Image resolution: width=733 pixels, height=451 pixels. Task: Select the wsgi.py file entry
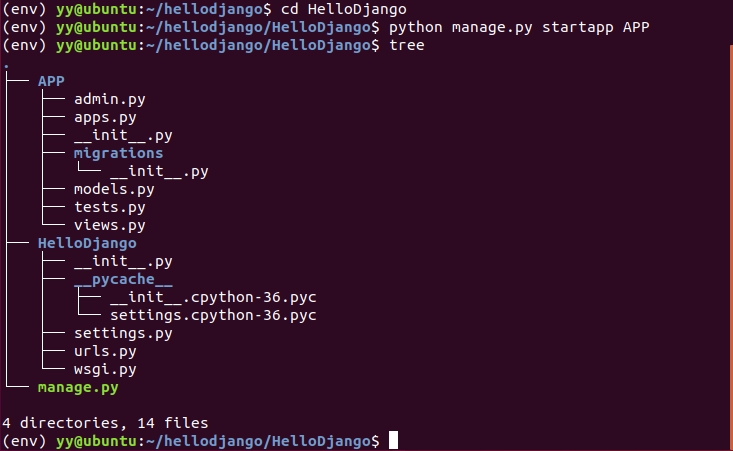[105, 369]
